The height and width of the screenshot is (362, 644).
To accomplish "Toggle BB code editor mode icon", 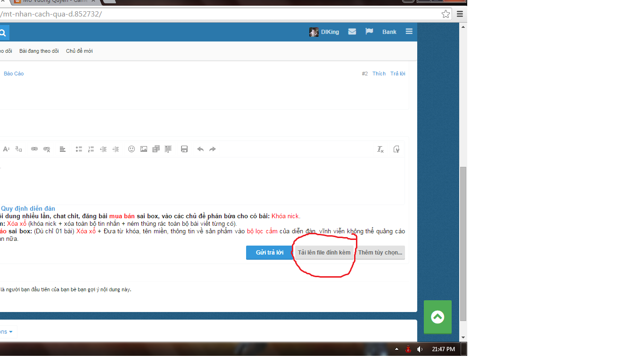I will pos(396,149).
